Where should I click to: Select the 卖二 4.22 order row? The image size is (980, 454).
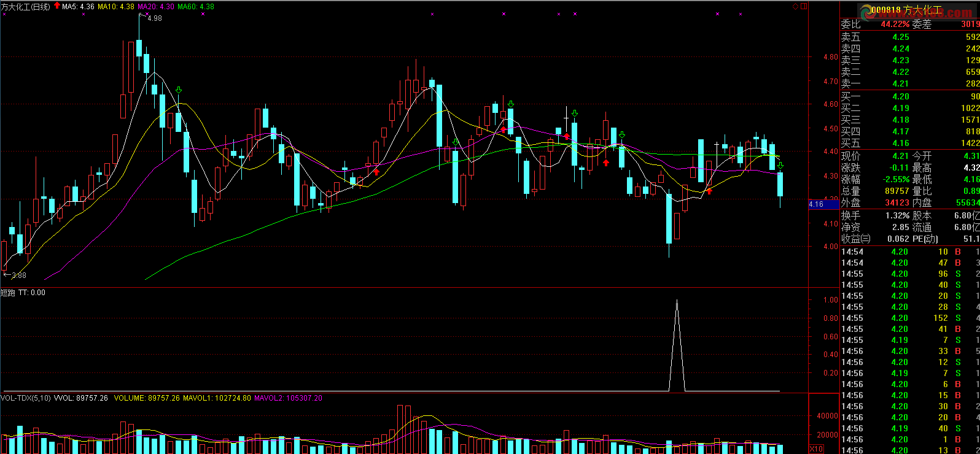click(910, 72)
